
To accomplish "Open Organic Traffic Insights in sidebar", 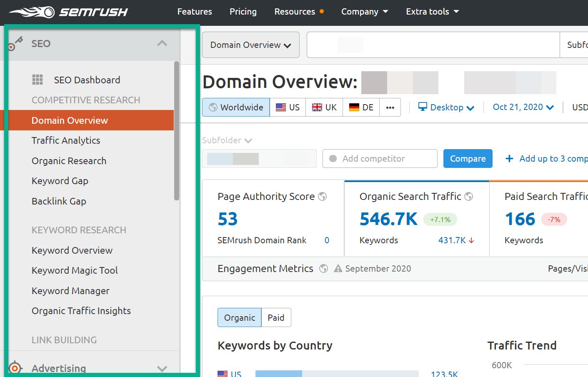I will [x=81, y=311].
